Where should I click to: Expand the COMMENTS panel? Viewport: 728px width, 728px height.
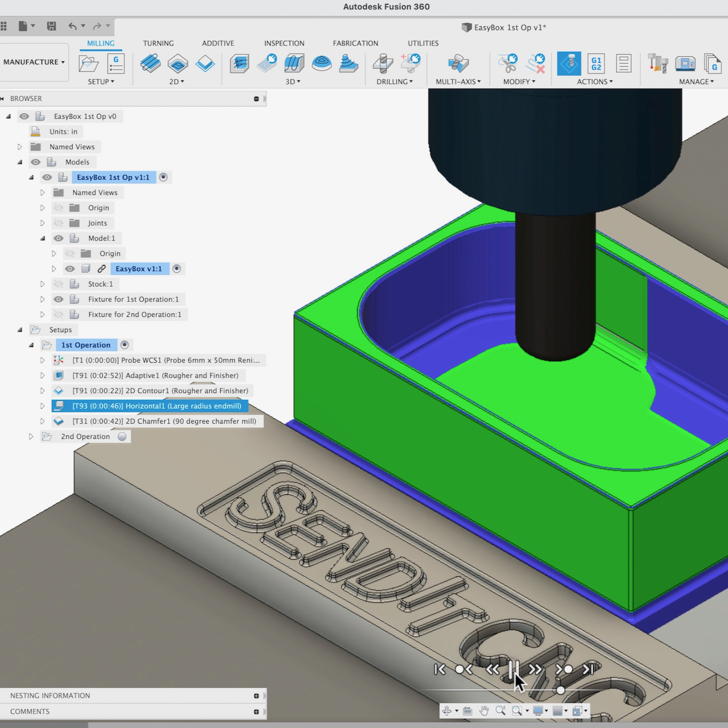[256, 712]
